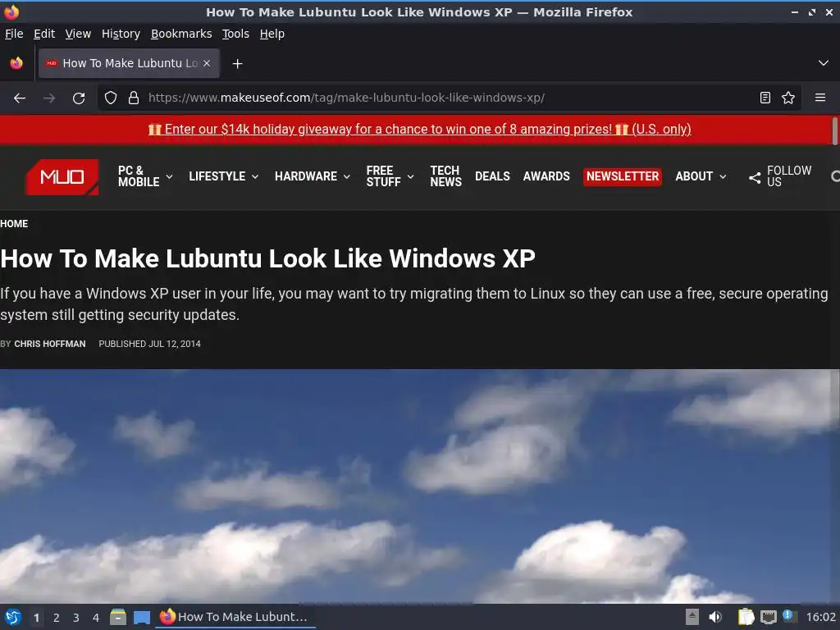Go back one page in Firefox
The height and width of the screenshot is (630, 840).
tap(20, 98)
